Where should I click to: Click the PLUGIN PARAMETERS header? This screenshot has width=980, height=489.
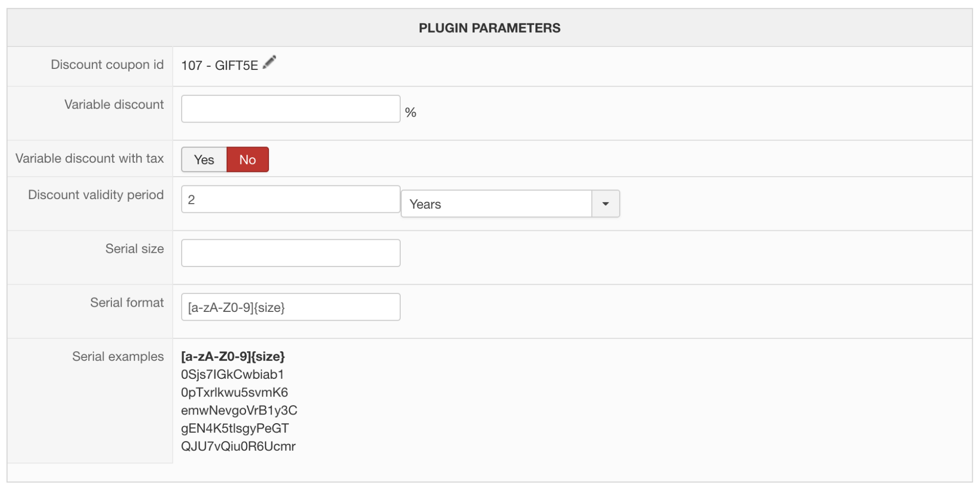(x=489, y=28)
